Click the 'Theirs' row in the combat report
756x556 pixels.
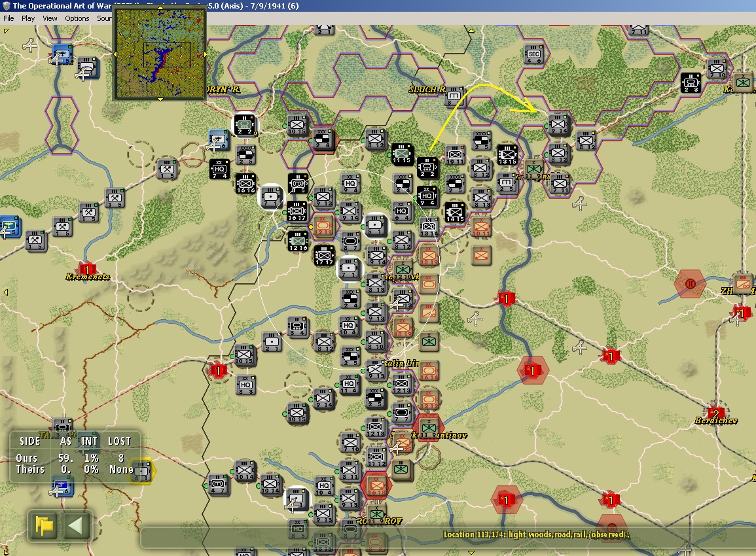tap(73, 469)
